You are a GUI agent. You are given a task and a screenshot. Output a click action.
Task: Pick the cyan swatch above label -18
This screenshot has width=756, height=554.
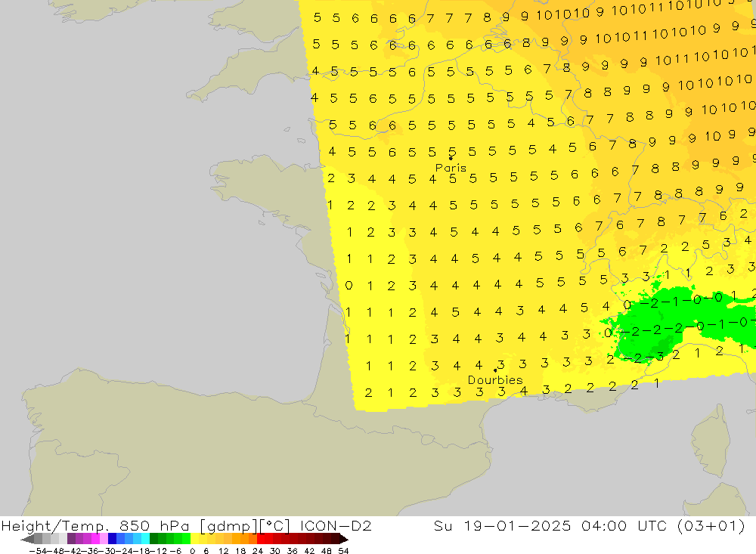click(145, 539)
